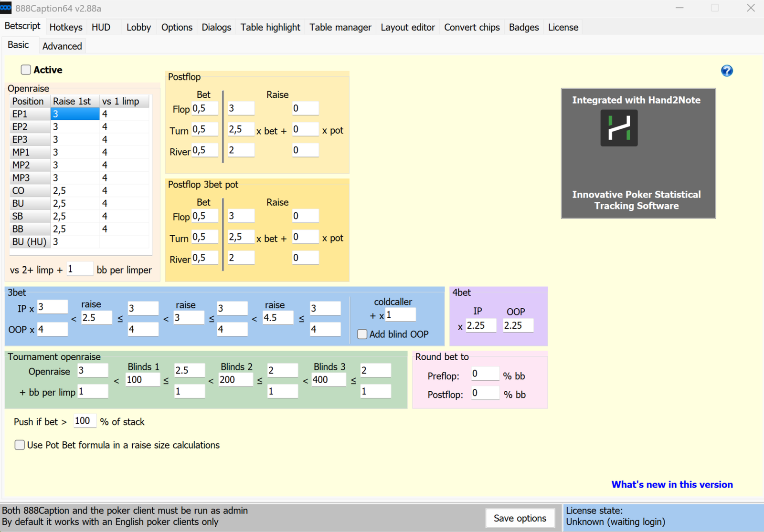
Task: Open the Table manager tab
Action: pyautogui.click(x=340, y=27)
